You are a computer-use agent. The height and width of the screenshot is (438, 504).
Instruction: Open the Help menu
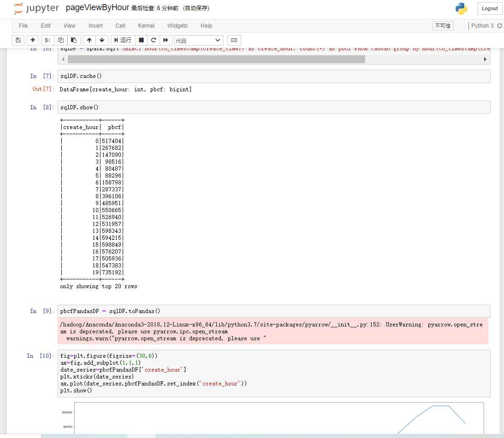[207, 26]
